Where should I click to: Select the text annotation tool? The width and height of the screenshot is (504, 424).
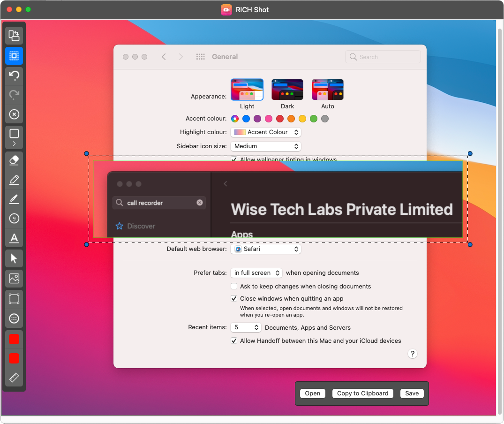pos(14,238)
